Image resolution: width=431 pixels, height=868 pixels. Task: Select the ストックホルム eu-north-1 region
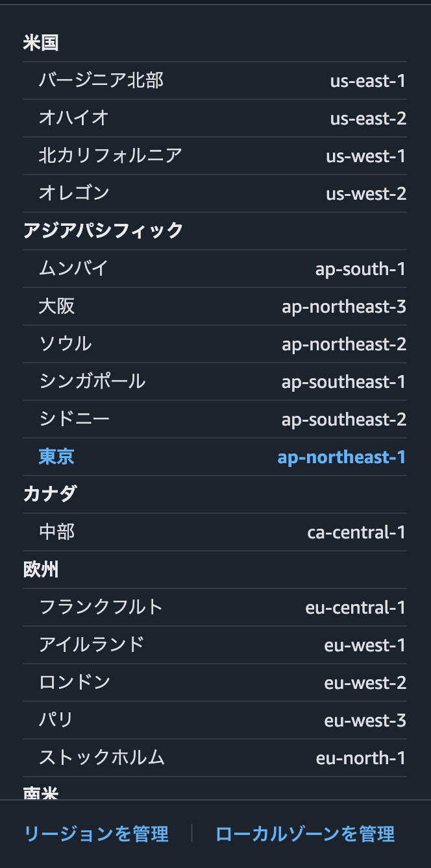point(214,758)
